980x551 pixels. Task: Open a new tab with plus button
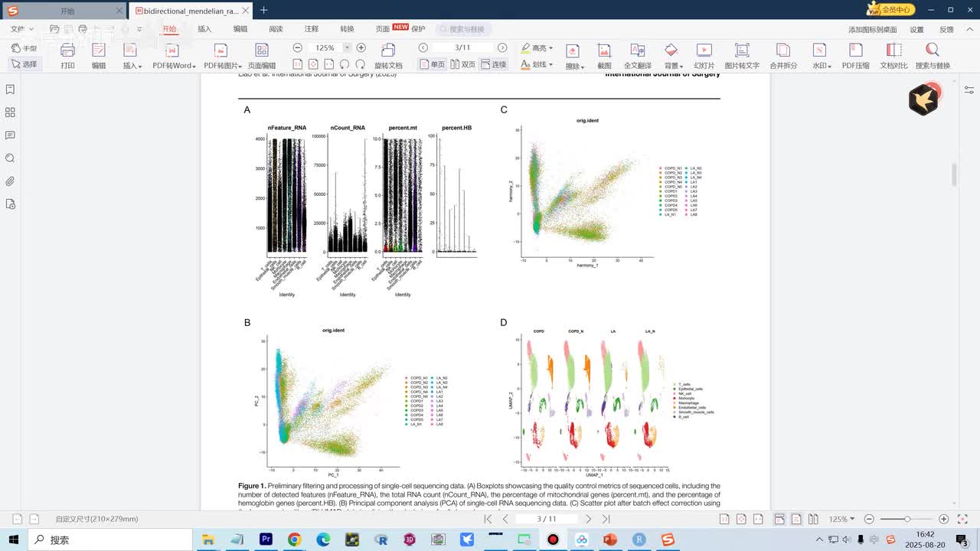click(x=264, y=10)
